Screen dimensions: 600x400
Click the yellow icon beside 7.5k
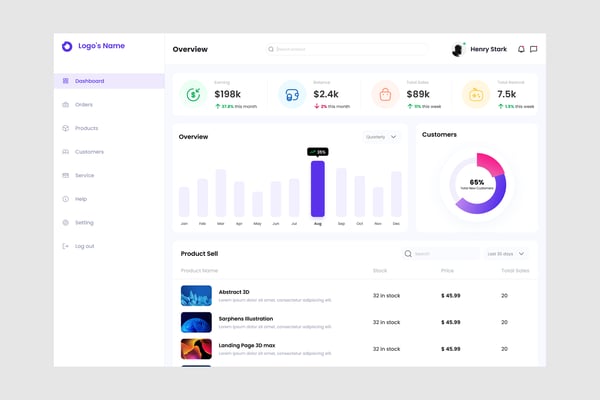476,95
